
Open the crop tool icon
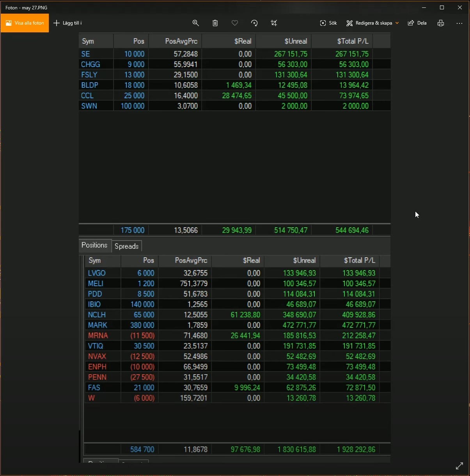point(274,23)
